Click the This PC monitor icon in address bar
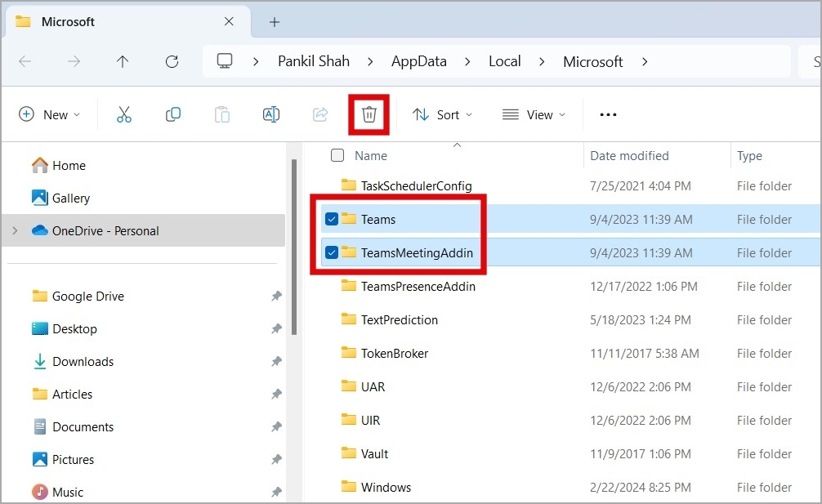The image size is (822, 504). tap(225, 61)
